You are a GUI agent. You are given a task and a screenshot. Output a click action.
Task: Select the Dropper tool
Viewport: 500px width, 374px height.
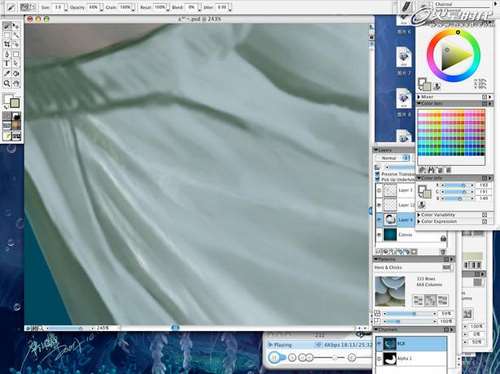point(7,73)
